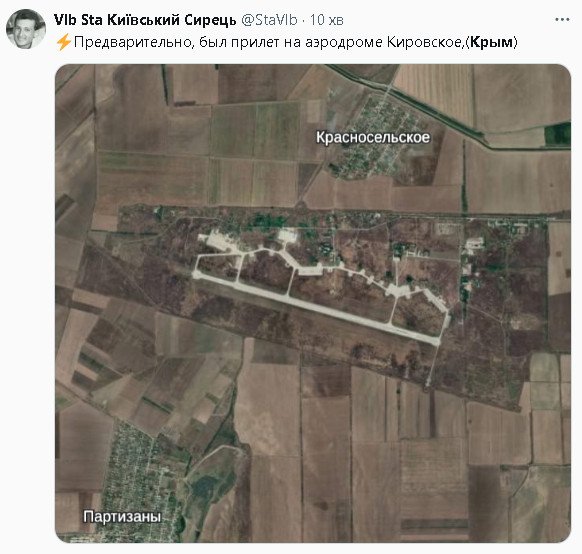This screenshot has width=582, height=554.
Task: Click the white buildings east of the airfield
Action: pos(475,245)
